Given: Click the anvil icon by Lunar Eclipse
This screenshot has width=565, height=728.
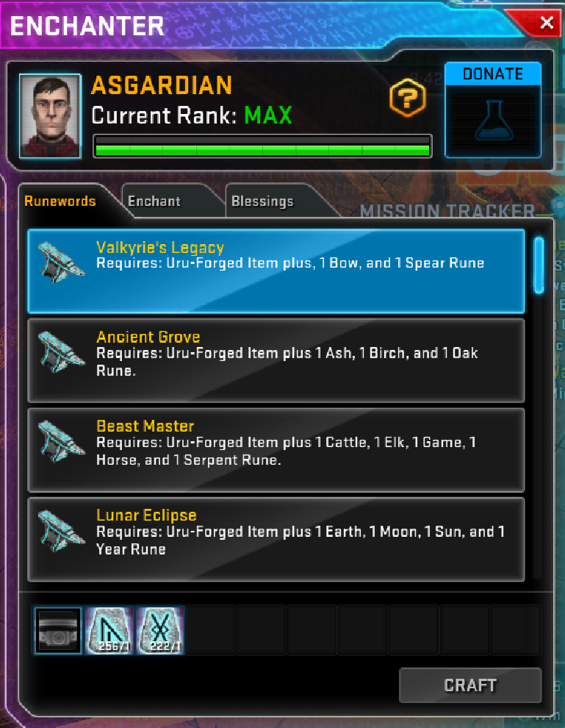Looking at the screenshot, I should click(x=61, y=531).
